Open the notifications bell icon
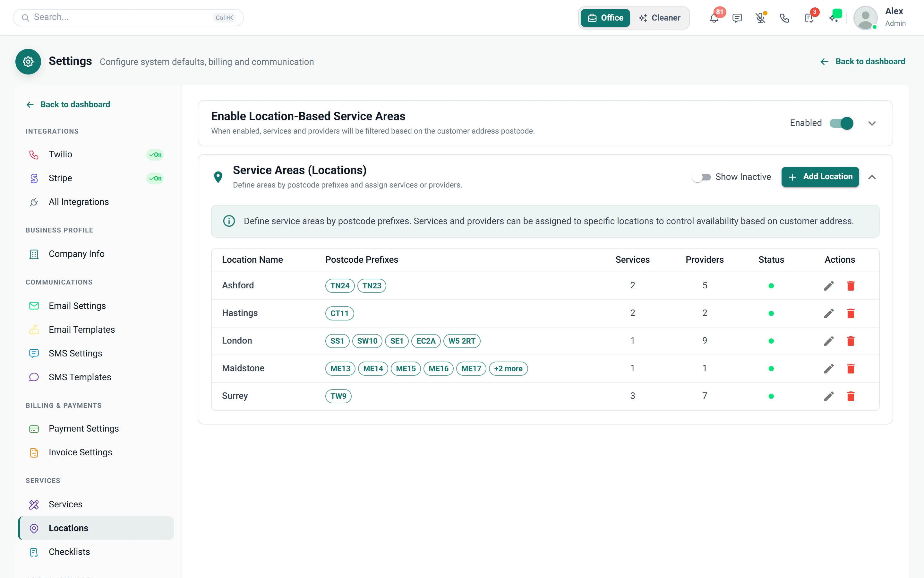 714,18
